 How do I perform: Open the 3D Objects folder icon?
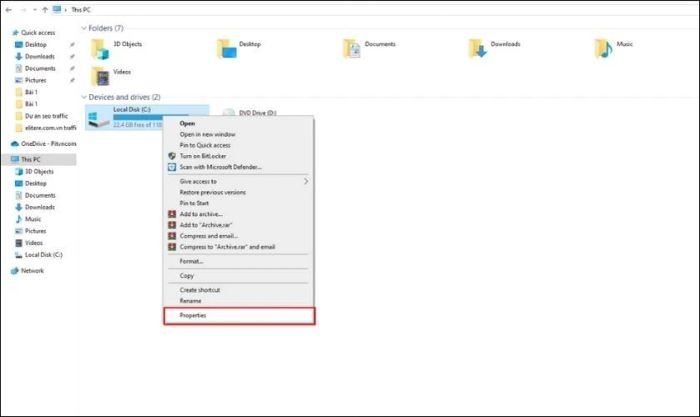pyautogui.click(x=100, y=49)
